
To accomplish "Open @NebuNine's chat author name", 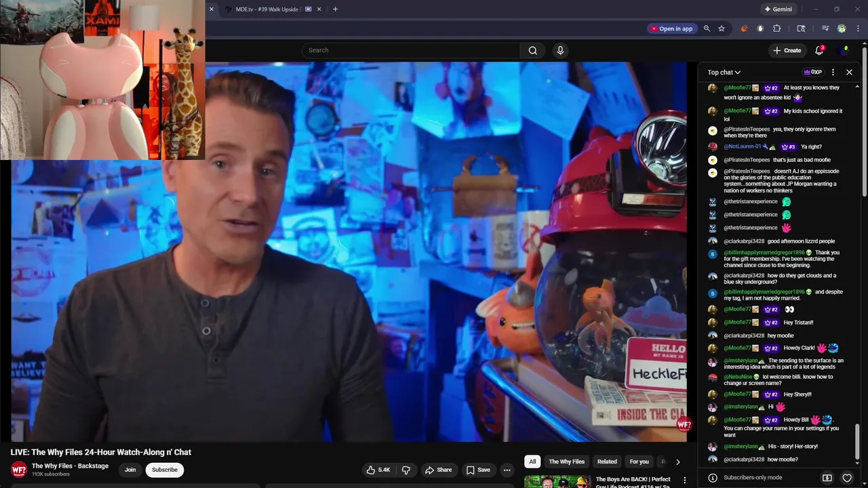I will click(x=738, y=377).
